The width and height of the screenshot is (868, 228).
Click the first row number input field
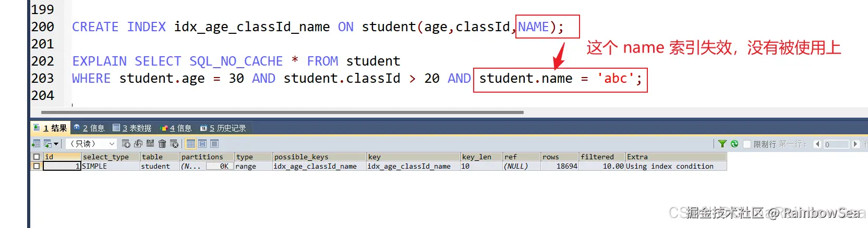pos(836,144)
